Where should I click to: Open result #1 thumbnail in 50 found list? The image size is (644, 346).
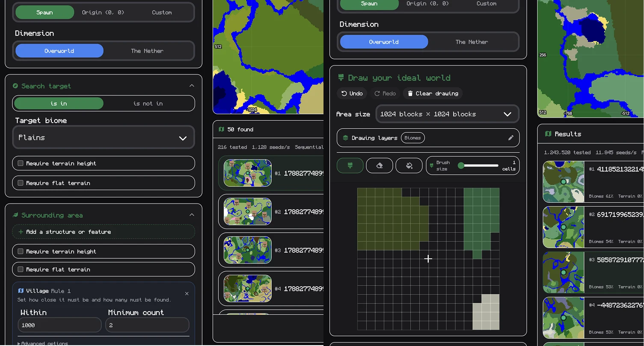coord(247,173)
